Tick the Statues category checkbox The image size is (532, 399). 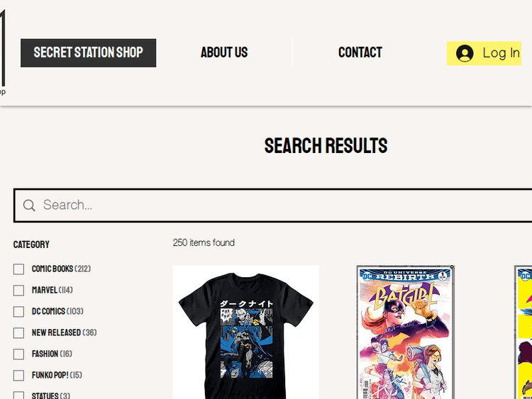pos(18,395)
